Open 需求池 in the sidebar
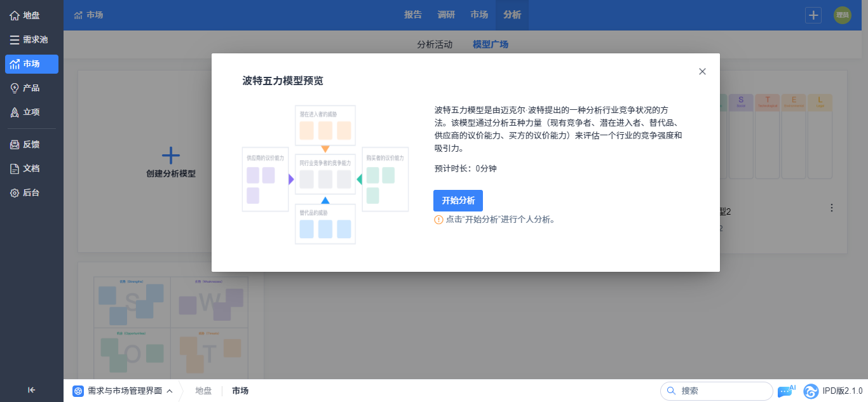This screenshot has height=402, width=868. (x=32, y=39)
